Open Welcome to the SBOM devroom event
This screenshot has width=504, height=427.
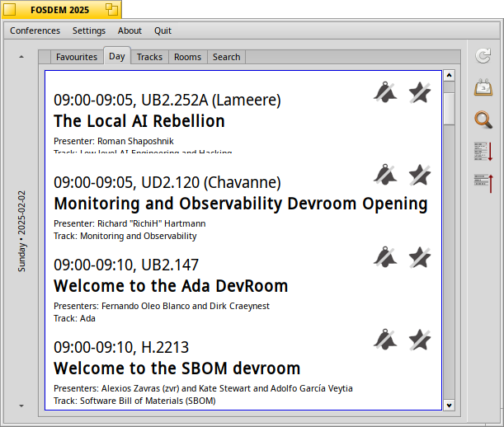[x=177, y=368]
